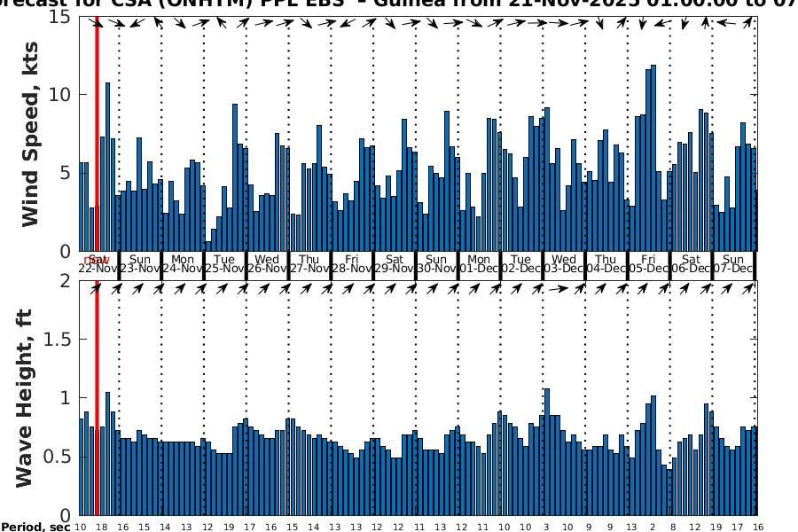Screen dimensions: 798x532
Task: Click the Fri 05-Dec date label
Action: [x=648, y=264]
